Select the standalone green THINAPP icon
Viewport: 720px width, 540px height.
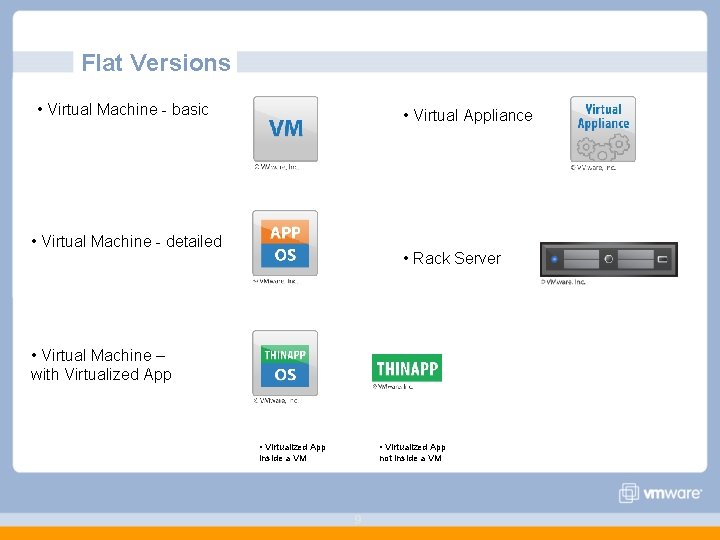(x=407, y=368)
